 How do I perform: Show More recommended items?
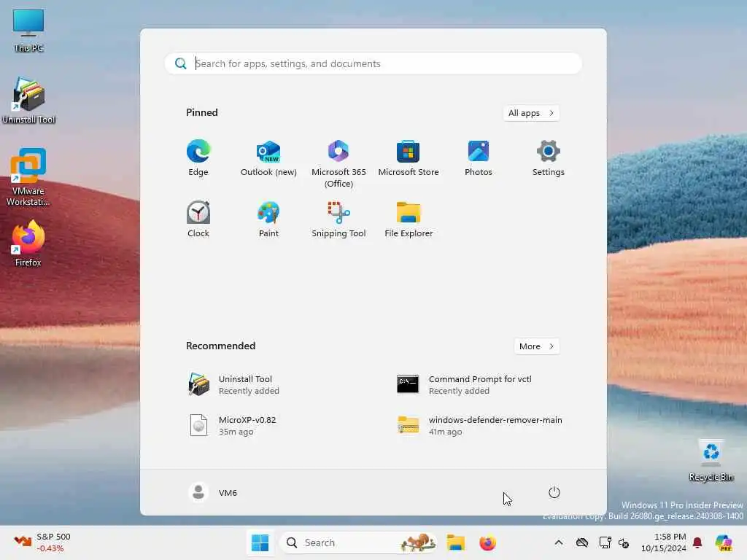[x=536, y=346]
